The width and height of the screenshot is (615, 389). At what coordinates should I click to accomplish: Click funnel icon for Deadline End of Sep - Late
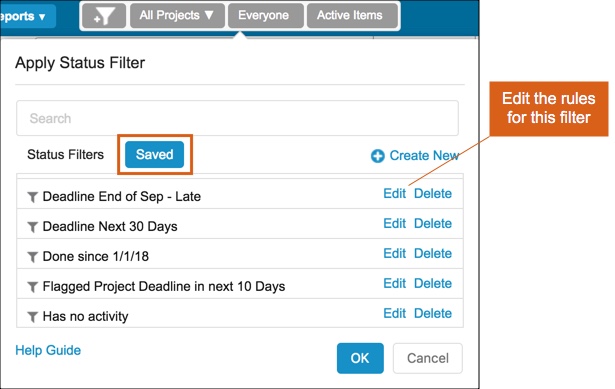tap(33, 197)
